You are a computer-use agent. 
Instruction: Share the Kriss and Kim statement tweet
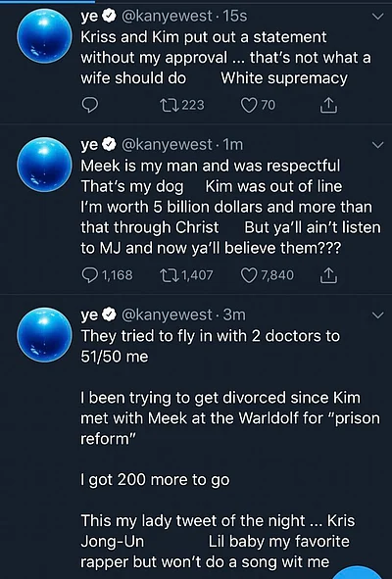328,105
